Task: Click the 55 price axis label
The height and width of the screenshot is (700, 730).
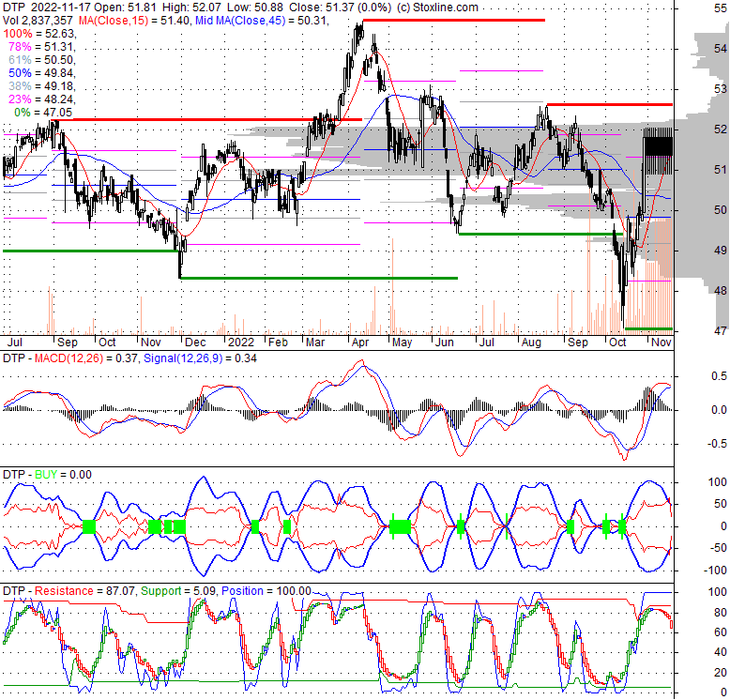Action: [x=721, y=8]
